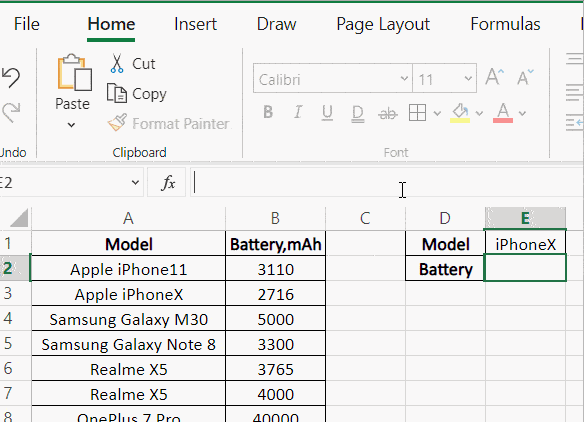Image resolution: width=584 pixels, height=422 pixels.
Task: Select battery value cell '5000'
Action: coord(276,319)
